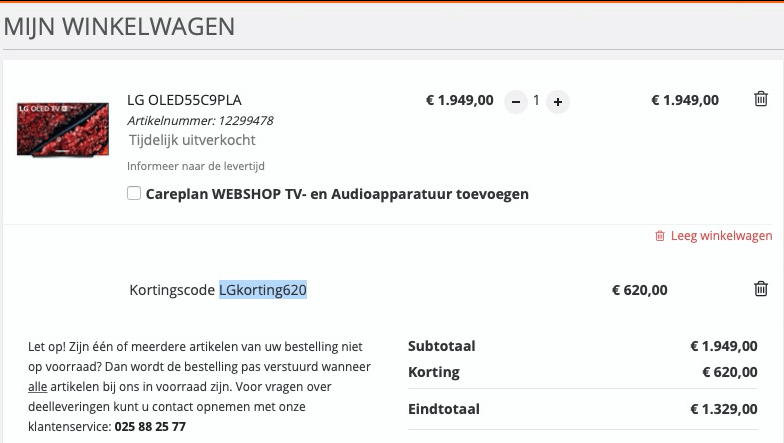Decrease quantity with the minus button
This screenshot has width=784, height=443.
pos(515,101)
